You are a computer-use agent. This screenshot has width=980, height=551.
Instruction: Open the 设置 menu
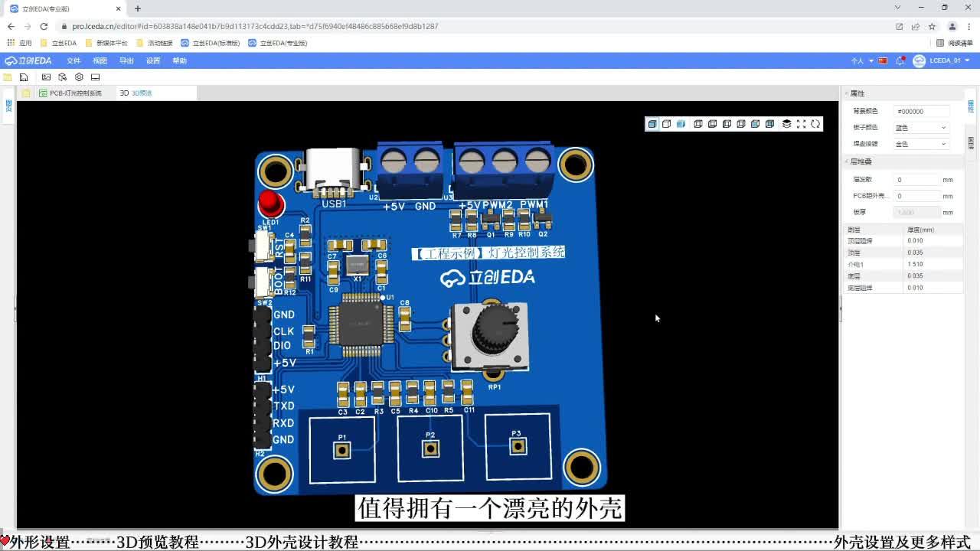(x=153, y=60)
